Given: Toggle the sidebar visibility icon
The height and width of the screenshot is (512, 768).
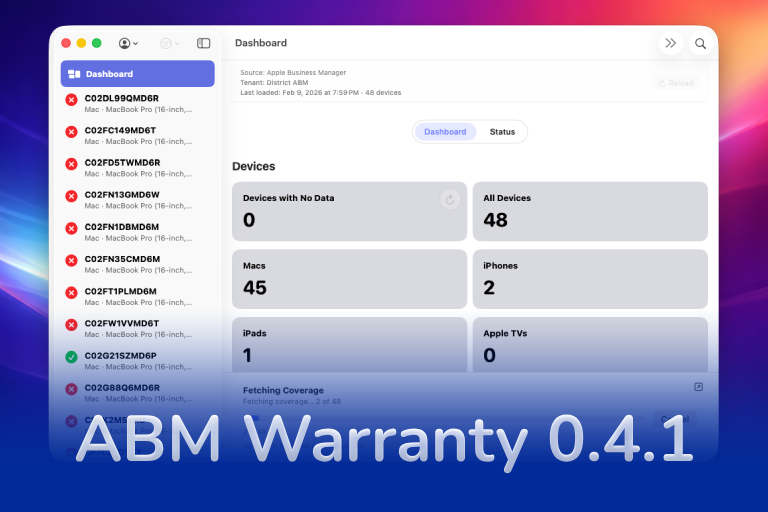Looking at the screenshot, I should point(204,43).
